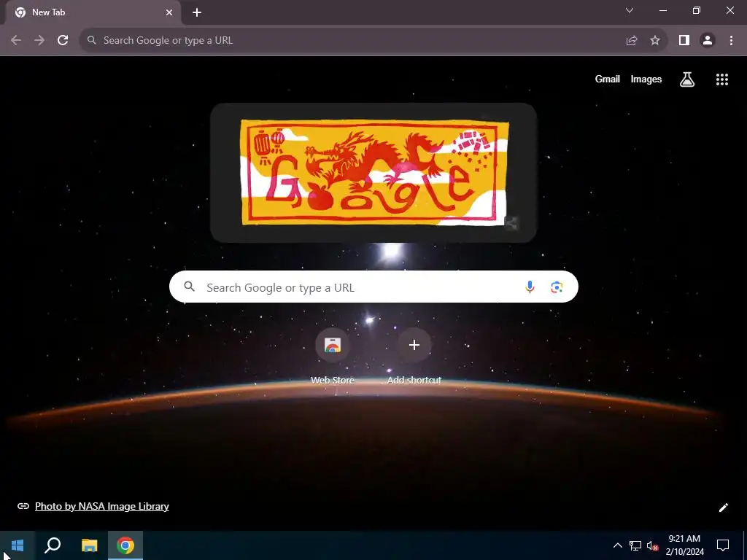The height and width of the screenshot is (560, 747).
Task: Open Search Labs flask icon
Action: [x=686, y=79]
